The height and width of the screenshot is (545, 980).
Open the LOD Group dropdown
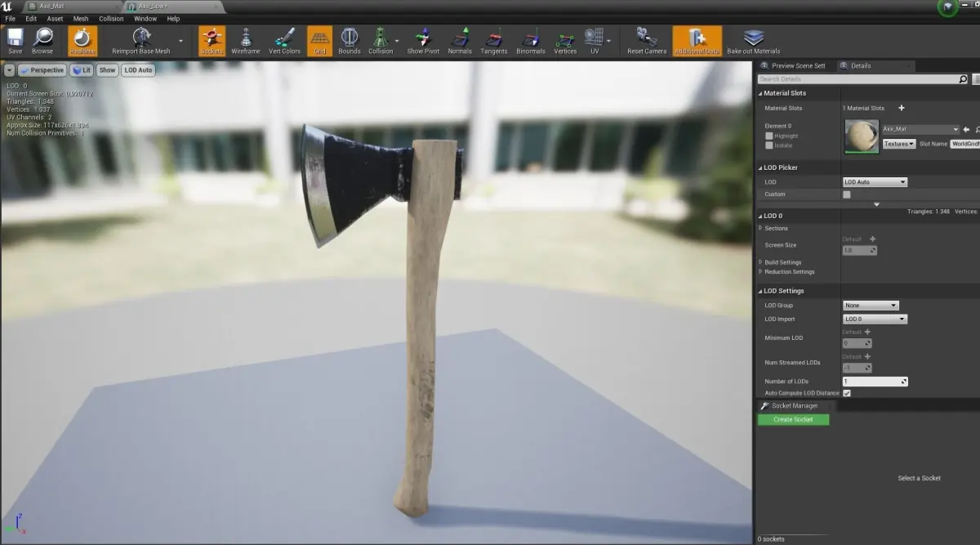(x=871, y=306)
